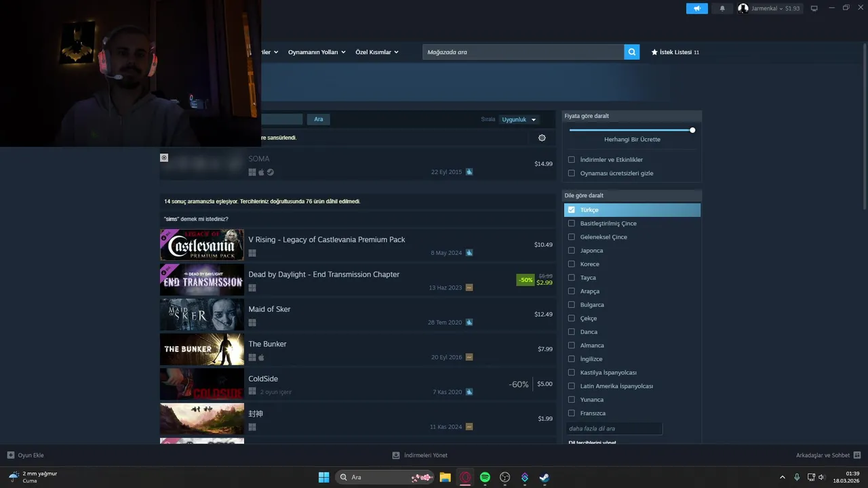Click the ignored marker on SOMA thumbnail

coord(164,157)
